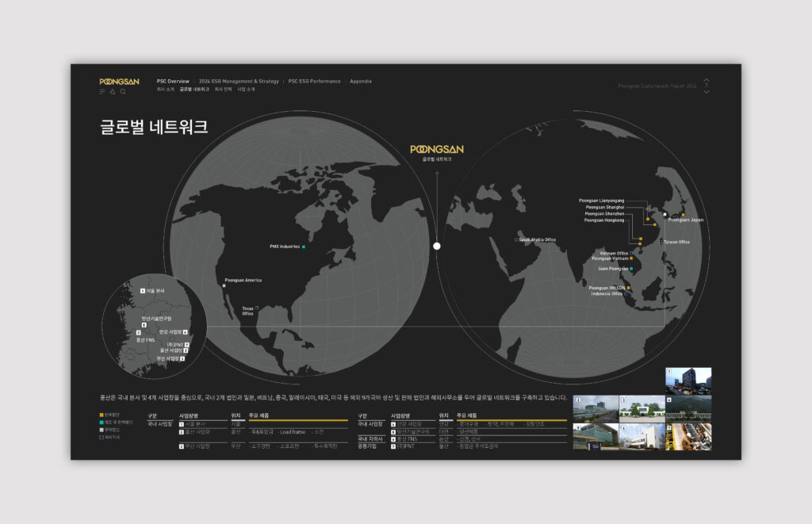Open the Appendix section

coord(361,82)
